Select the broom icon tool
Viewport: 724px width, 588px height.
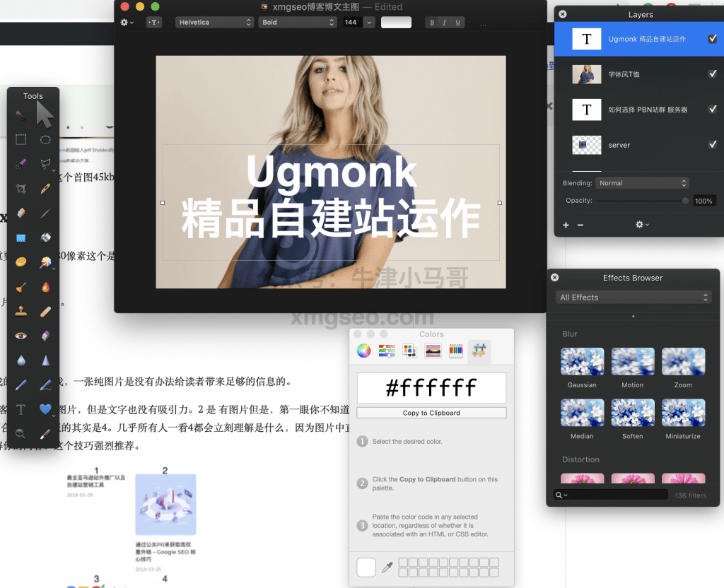coord(21,287)
